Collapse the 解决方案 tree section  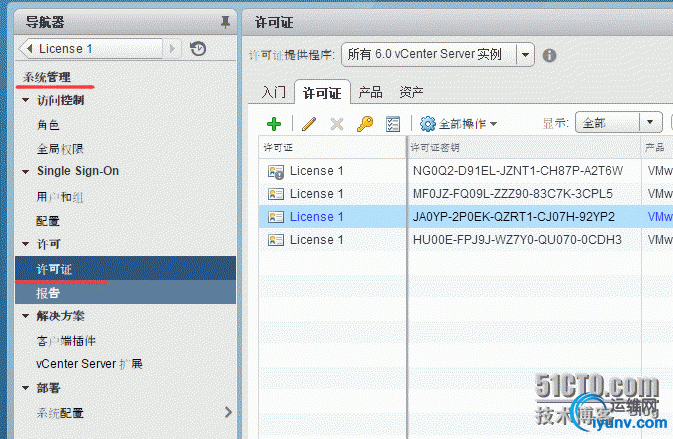[x=25, y=316]
